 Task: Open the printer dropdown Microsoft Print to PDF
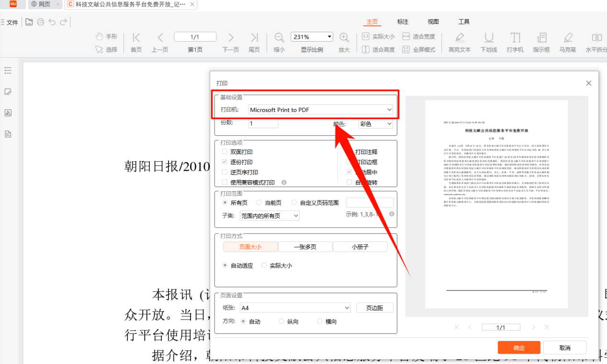pyautogui.click(x=321, y=110)
